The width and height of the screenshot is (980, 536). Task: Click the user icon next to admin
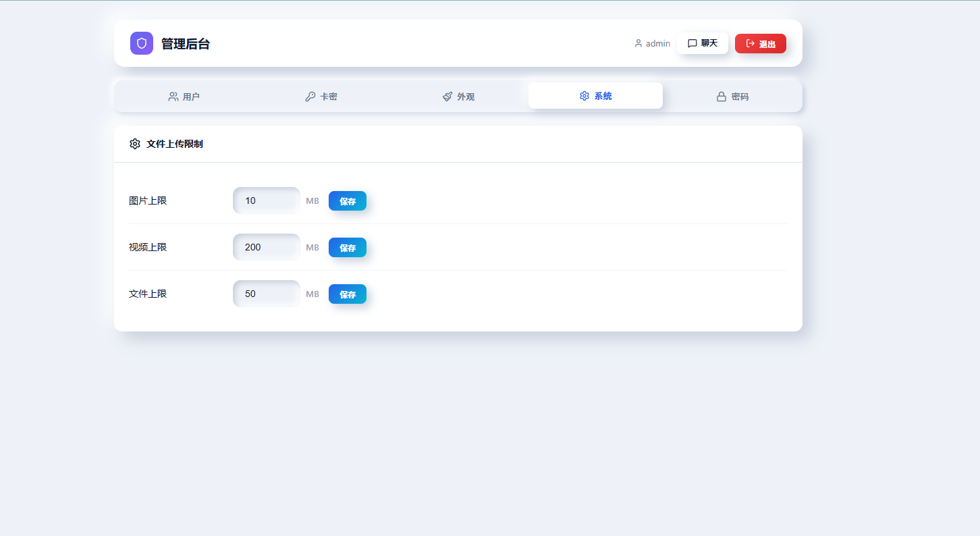pos(638,43)
